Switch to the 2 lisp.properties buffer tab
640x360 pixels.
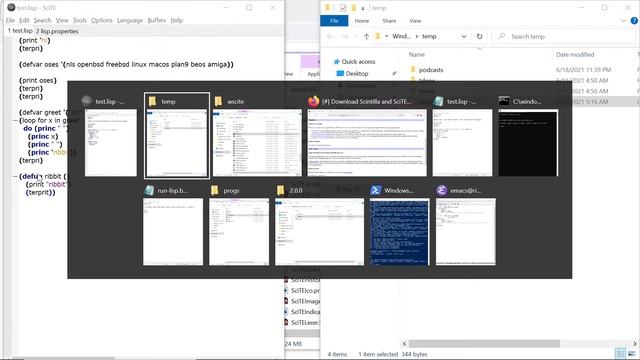point(57,31)
